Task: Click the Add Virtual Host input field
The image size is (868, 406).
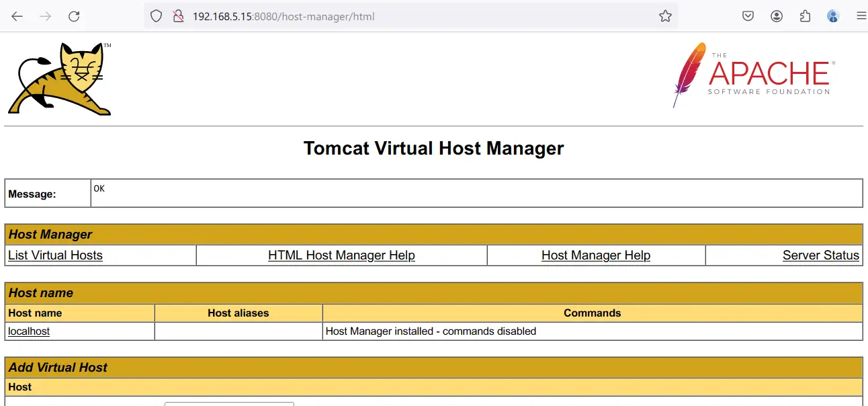Action: pyautogui.click(x=229, y=404)
